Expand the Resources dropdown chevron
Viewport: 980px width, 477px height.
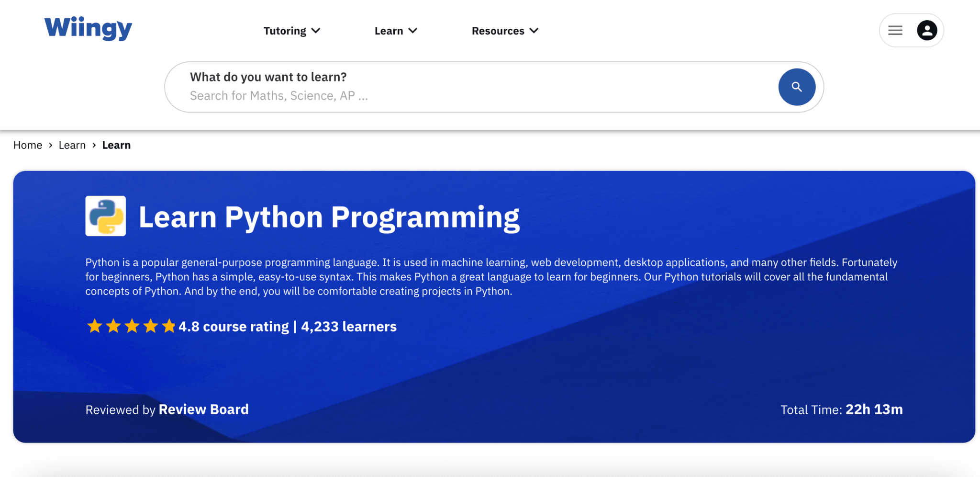[534, 31]
